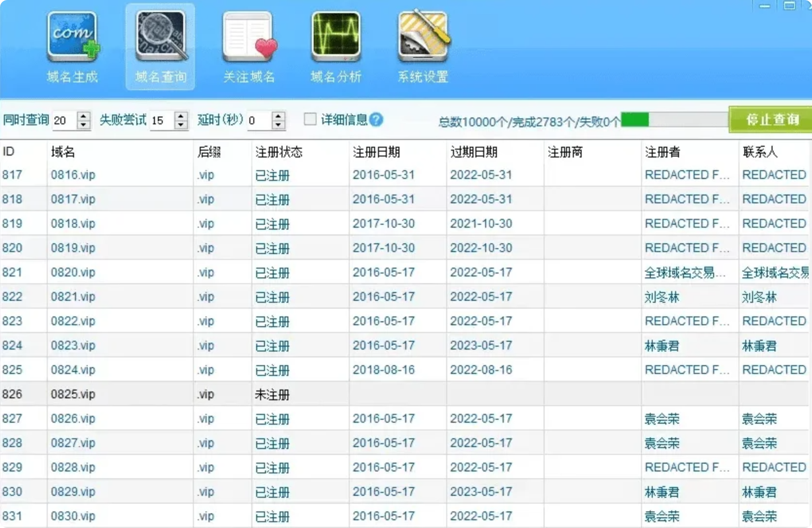Viewport: 812px width, 528px height.
Task: Click the 停止查询 button
Action: coord(772,119)
